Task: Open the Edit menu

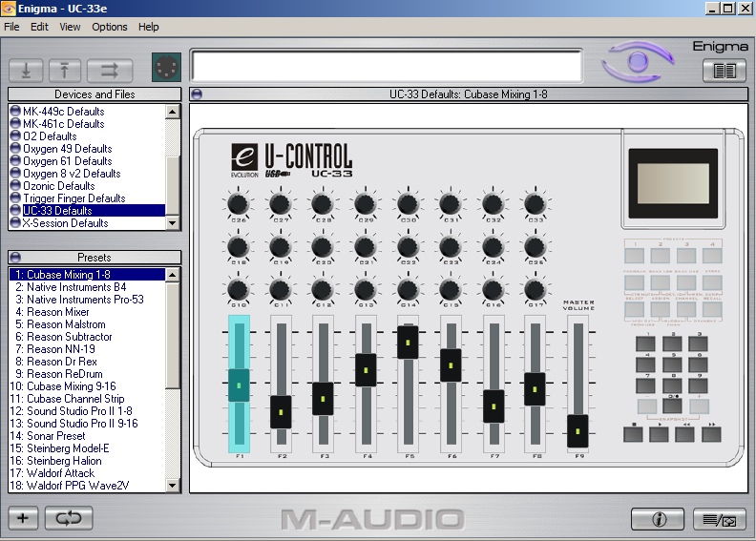Action: point(39,27)
